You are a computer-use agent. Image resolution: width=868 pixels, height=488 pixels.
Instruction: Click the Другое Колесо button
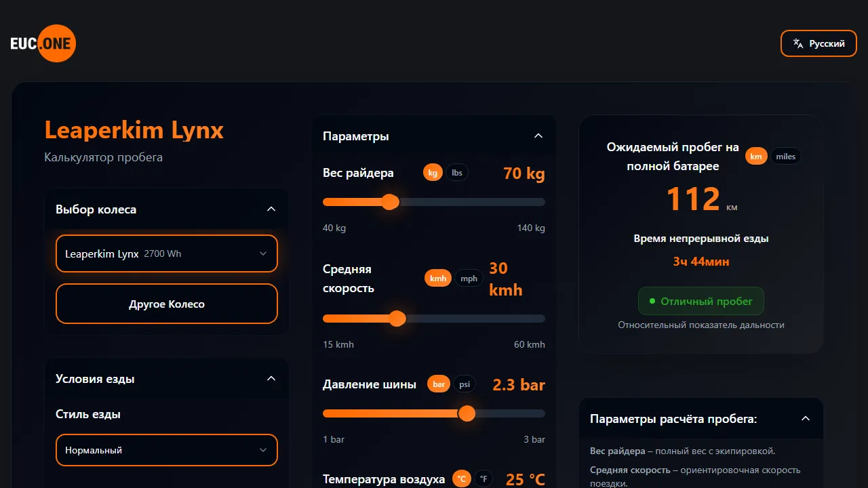coord(166,304)
